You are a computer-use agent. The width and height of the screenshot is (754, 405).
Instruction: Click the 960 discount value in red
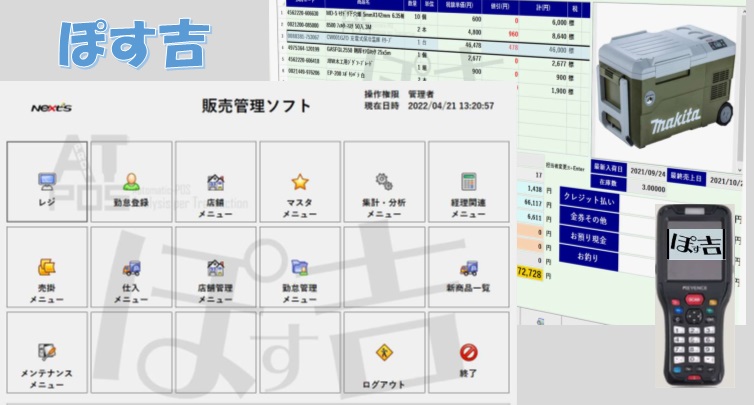[513, 34]
